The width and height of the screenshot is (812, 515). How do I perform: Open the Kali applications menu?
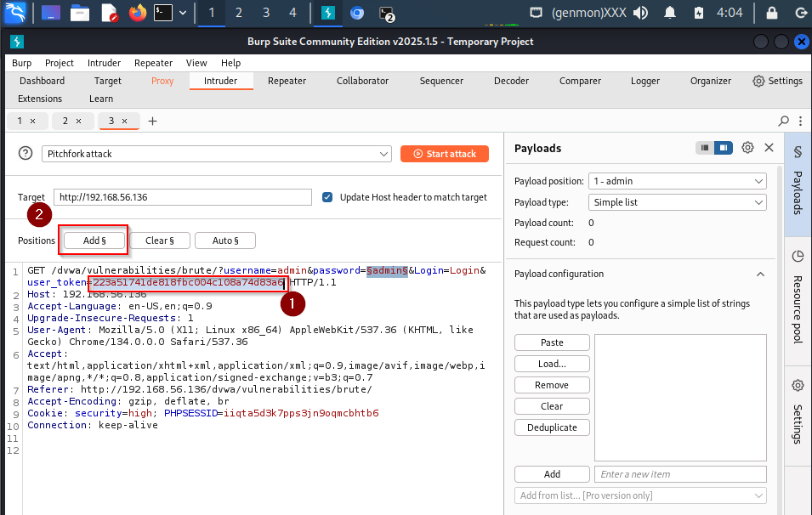pyautogui.click(x=14, y=13)
